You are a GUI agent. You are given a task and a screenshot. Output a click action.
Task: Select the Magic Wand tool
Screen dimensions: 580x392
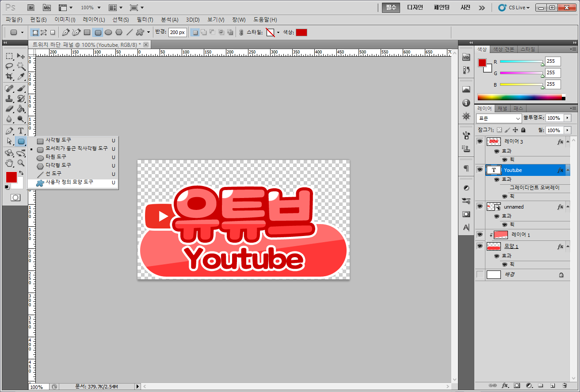point(21,66)
